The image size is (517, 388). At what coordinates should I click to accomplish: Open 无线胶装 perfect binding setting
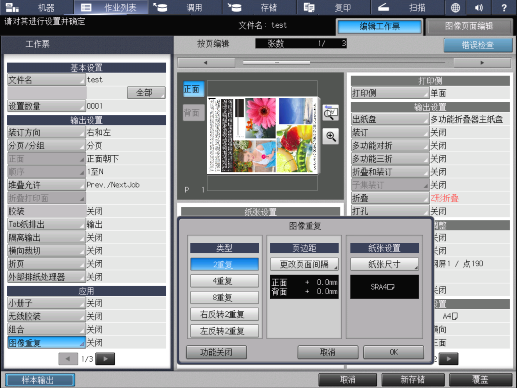[x=46, y=316]
